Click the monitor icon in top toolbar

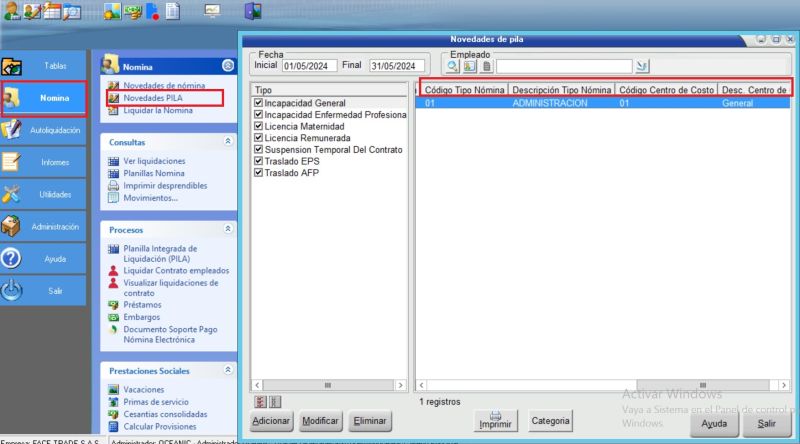[212, 12]
